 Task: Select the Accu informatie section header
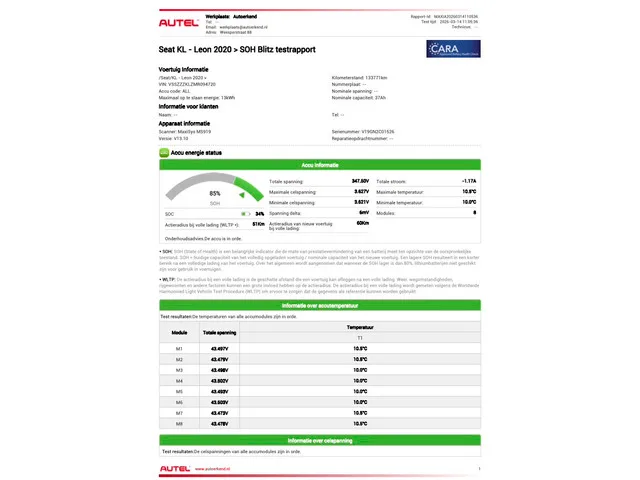pyautogui.click(x=320, y=164)
